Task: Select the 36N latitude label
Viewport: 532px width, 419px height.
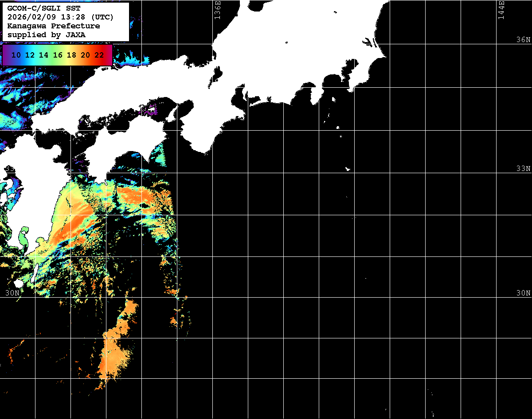Action: tap(523, 39)
